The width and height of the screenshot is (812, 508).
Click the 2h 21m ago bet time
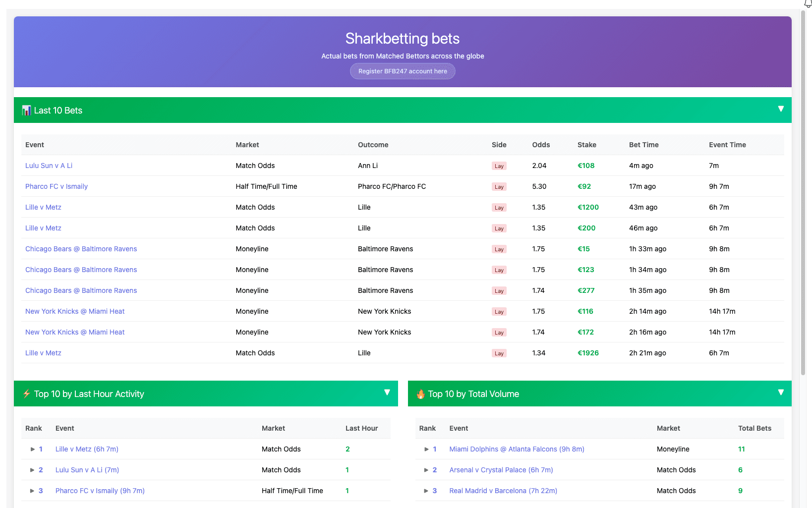point(647,353)
